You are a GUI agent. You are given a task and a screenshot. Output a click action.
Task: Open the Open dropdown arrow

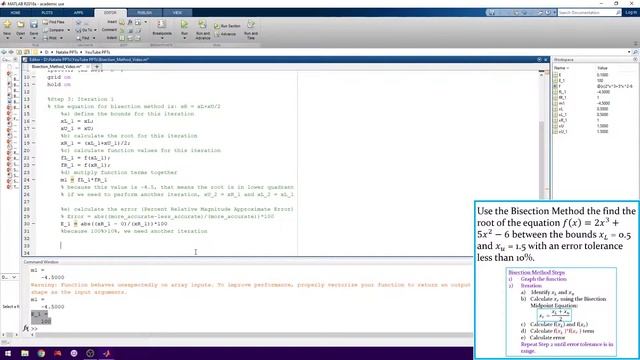(x=20, y=38)
